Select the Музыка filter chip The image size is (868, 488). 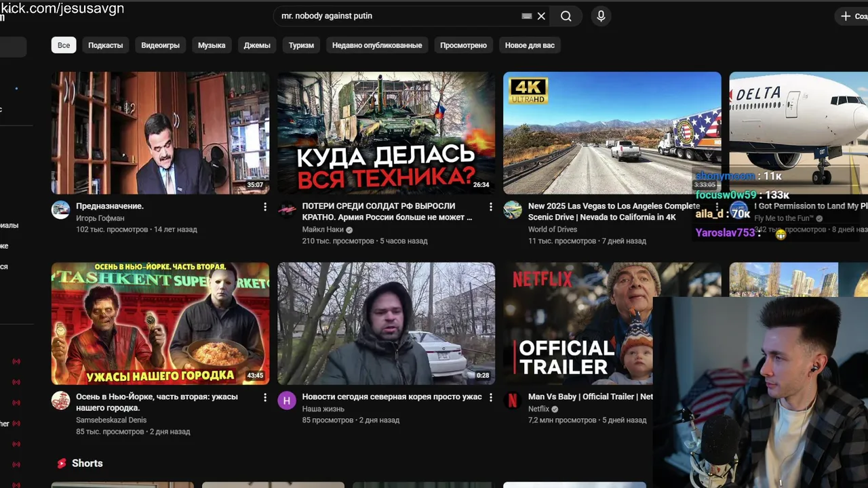coord(212,45)
